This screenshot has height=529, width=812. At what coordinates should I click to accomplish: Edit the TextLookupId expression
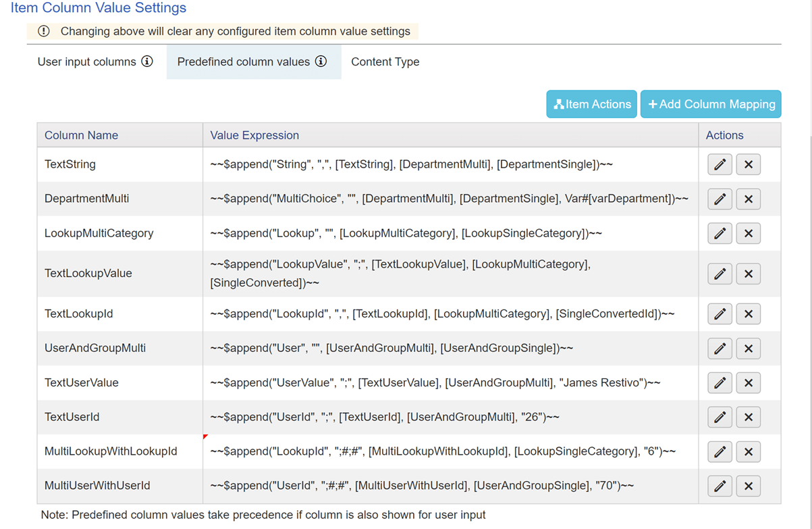click(720, 313)
